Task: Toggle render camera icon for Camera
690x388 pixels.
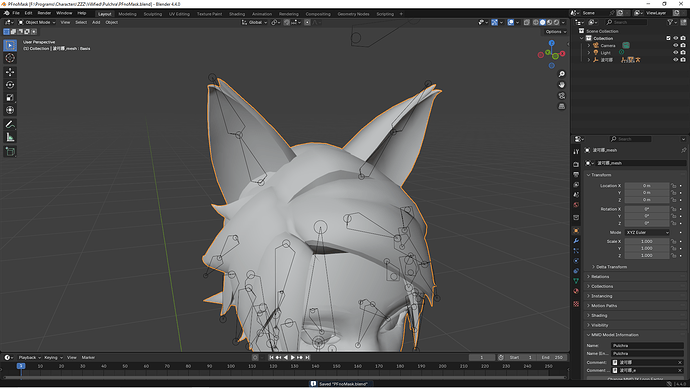Action: (683, 45)
